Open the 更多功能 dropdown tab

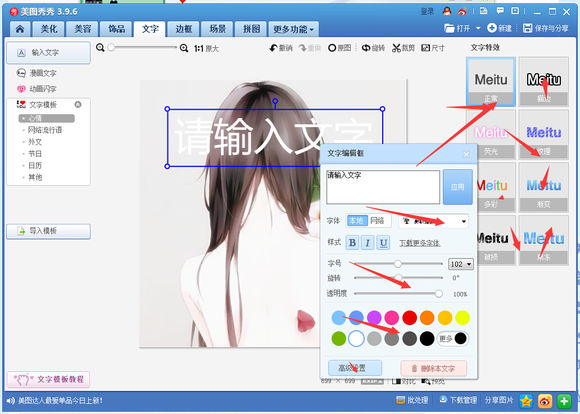293,29
